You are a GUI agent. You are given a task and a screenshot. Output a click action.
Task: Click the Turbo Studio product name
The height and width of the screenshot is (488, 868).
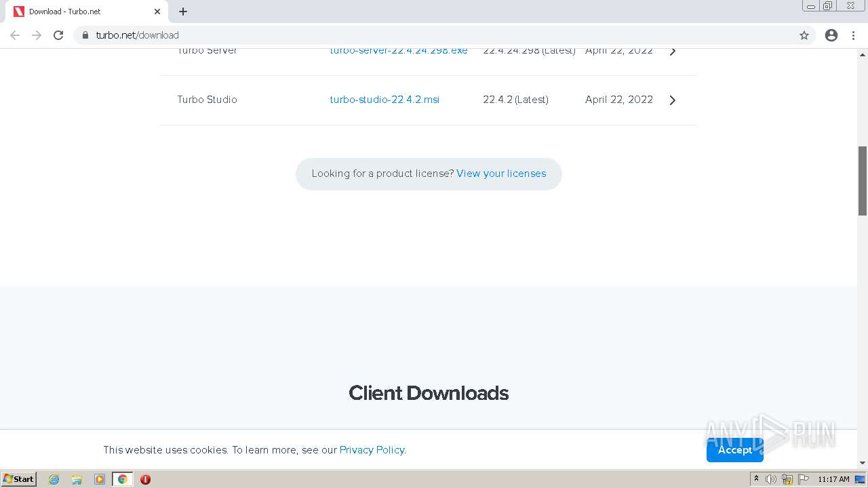tap(207, 100)
